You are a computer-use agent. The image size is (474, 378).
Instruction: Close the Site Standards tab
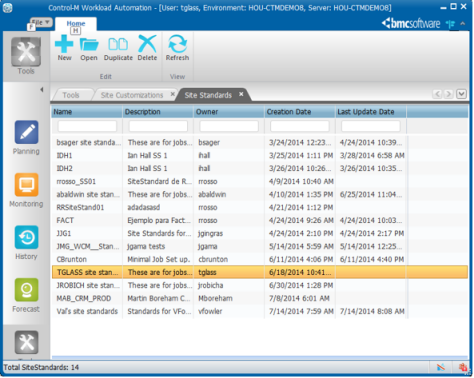[241, 94]
